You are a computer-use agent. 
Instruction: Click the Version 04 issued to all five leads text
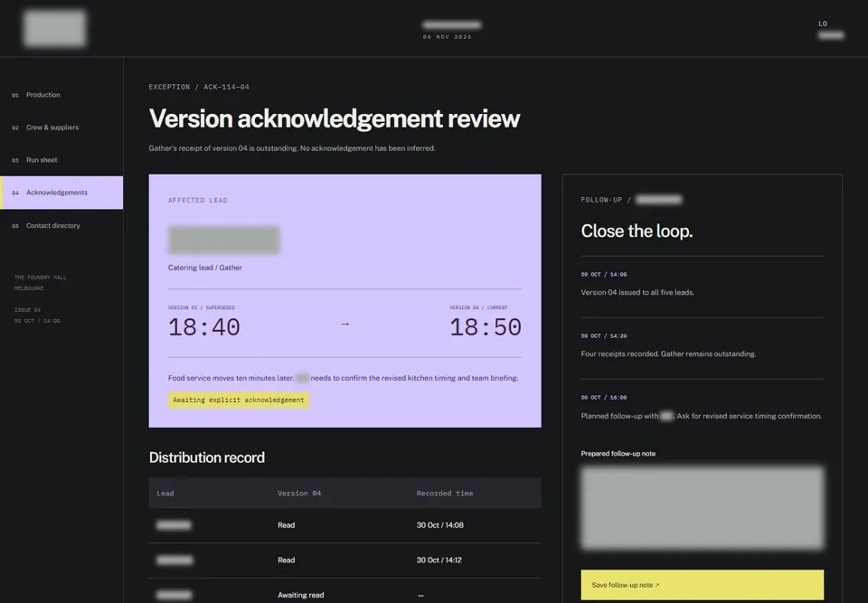[x=637, y=292]
